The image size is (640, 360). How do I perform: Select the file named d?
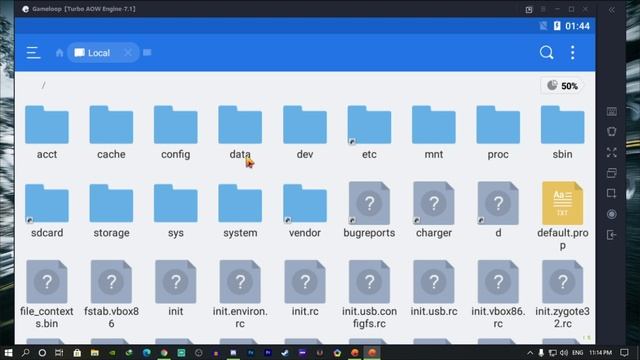[498, 210]
